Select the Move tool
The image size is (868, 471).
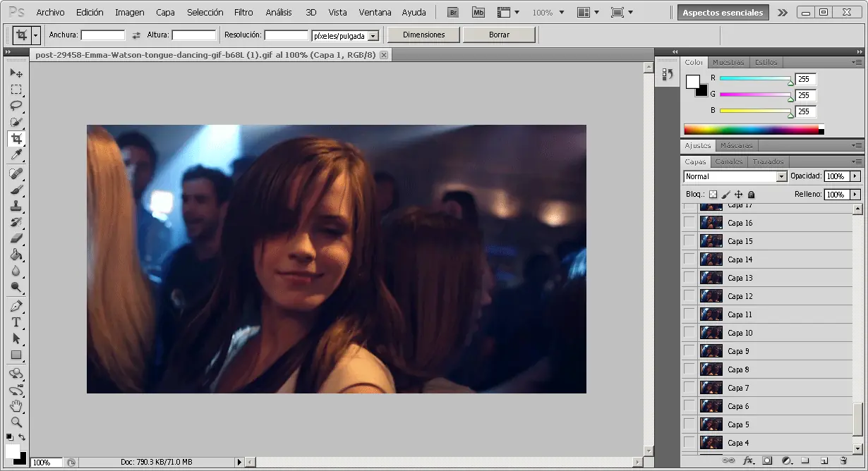pos(16,73)
